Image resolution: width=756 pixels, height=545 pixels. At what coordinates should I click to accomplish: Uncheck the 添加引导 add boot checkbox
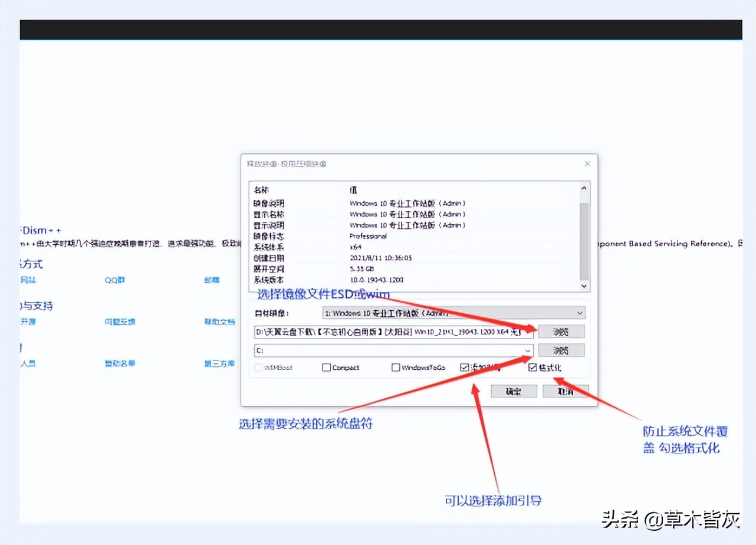pyautogui.click(x=465, y=367)
